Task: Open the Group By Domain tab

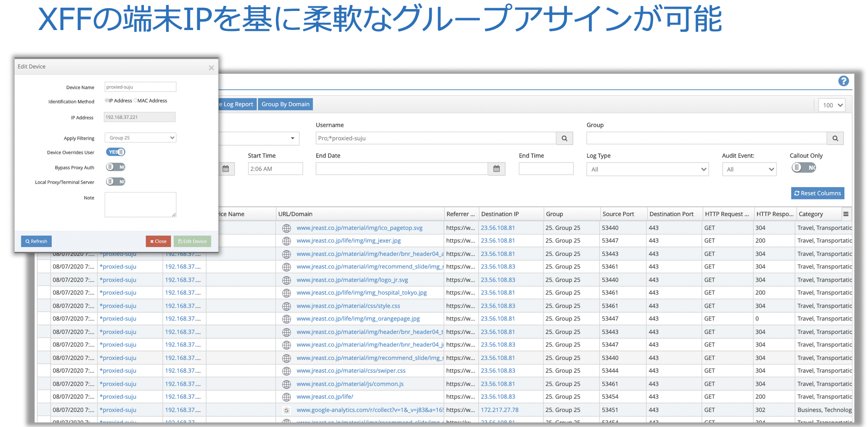Action: [286, 104]
